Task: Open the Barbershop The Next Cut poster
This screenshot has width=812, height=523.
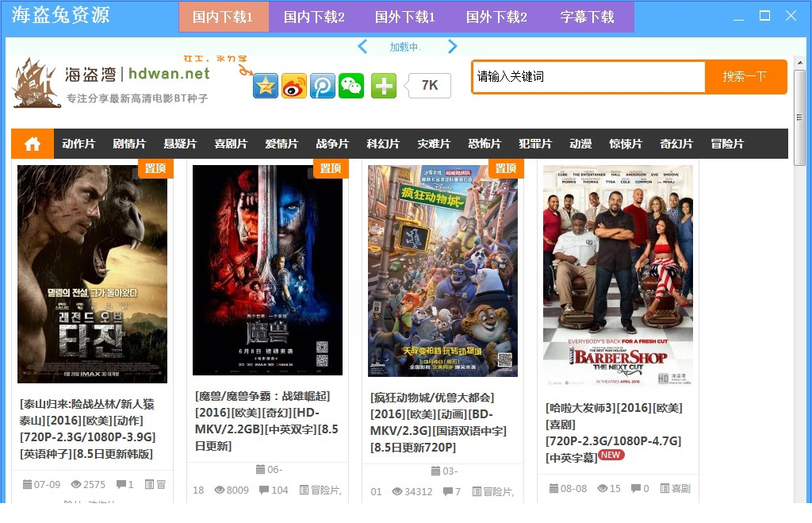Action: (x=618, y=275)
